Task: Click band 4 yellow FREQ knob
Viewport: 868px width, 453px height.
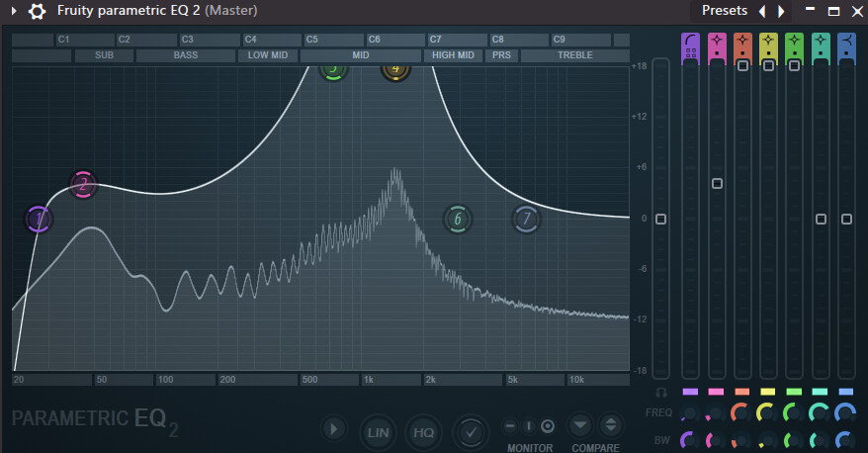Action: pyautogui.click(x=767, y=413)
